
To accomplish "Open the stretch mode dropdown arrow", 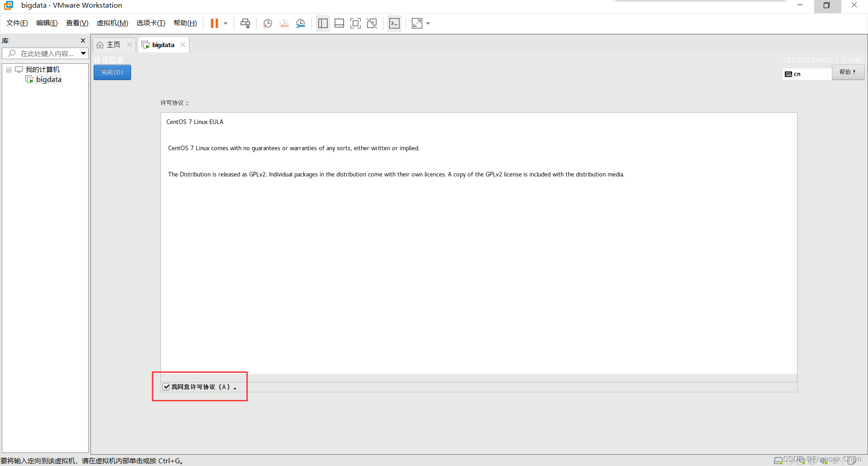I will click(x=428, y=24).
